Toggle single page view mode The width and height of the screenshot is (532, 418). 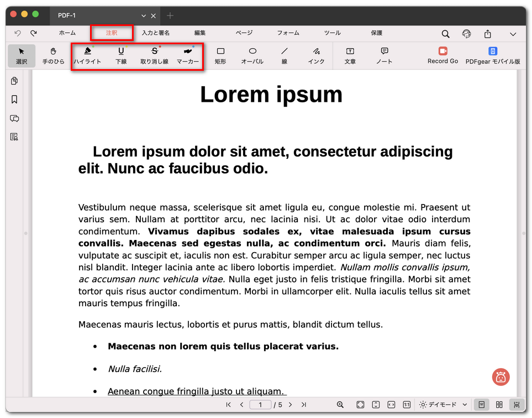[481, 405]
